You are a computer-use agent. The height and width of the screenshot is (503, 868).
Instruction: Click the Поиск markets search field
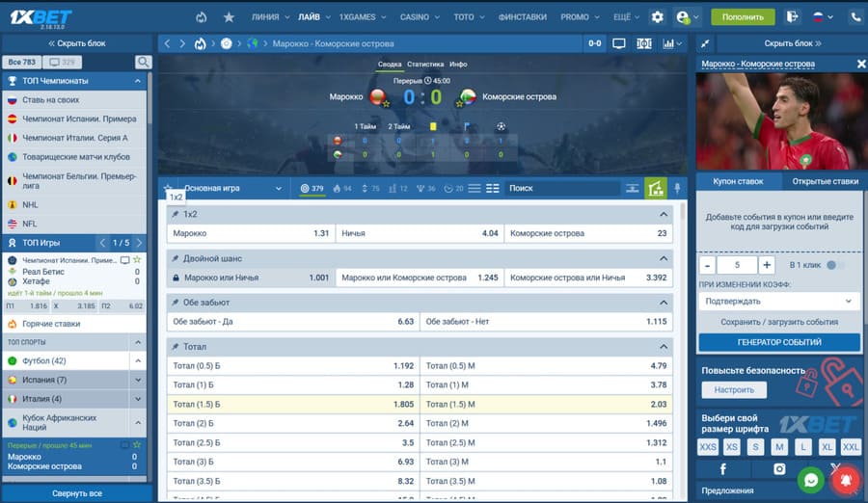pos(560,188)
